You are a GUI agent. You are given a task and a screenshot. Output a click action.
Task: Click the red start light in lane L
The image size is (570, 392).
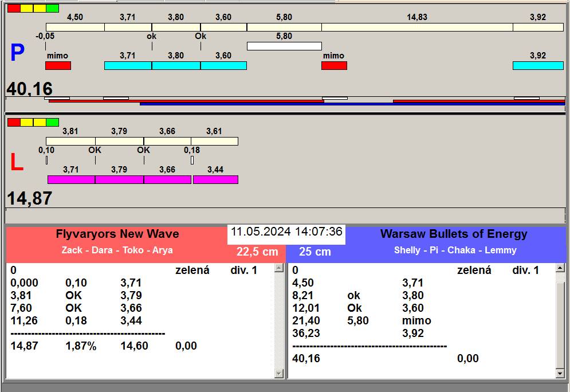point(14,122)
